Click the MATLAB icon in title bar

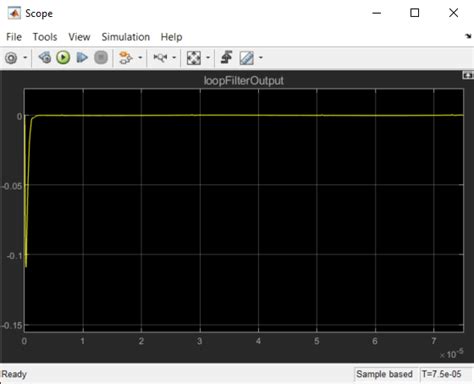pos(14,13)
